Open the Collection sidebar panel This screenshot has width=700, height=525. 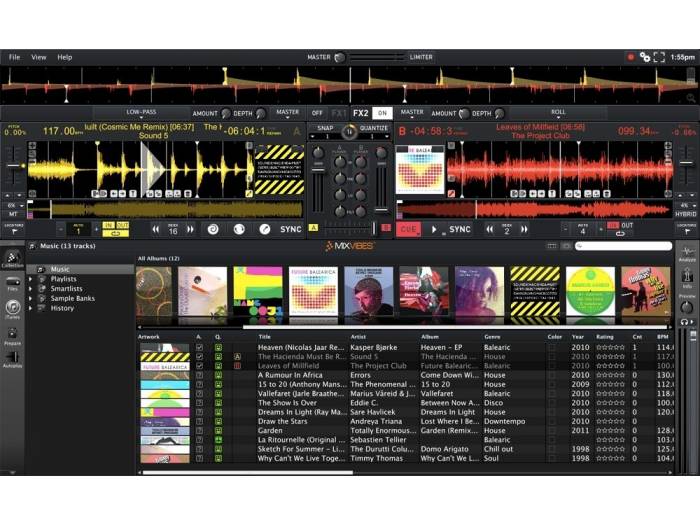[12, 258]
